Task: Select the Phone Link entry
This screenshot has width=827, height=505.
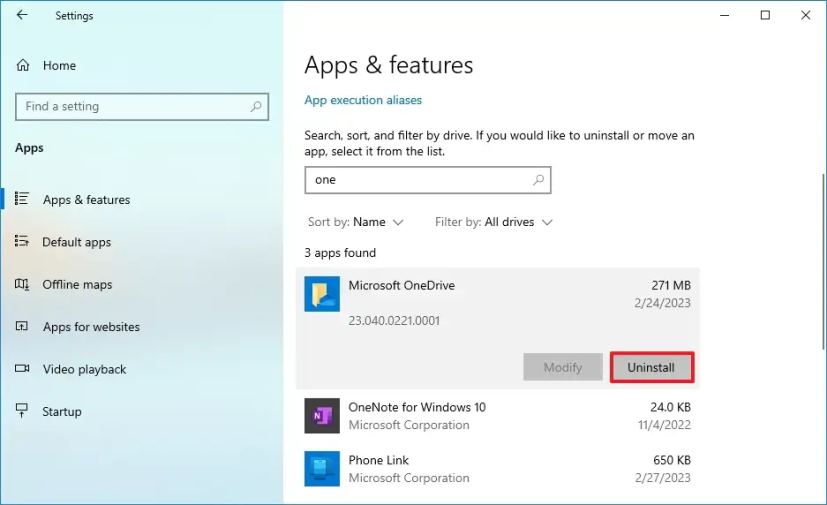Action: tap(497, 469)
